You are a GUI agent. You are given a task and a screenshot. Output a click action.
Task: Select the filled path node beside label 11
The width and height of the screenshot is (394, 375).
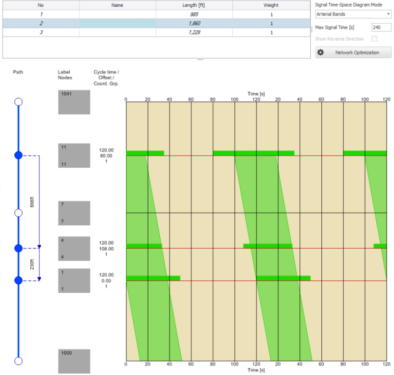point(18,155)
